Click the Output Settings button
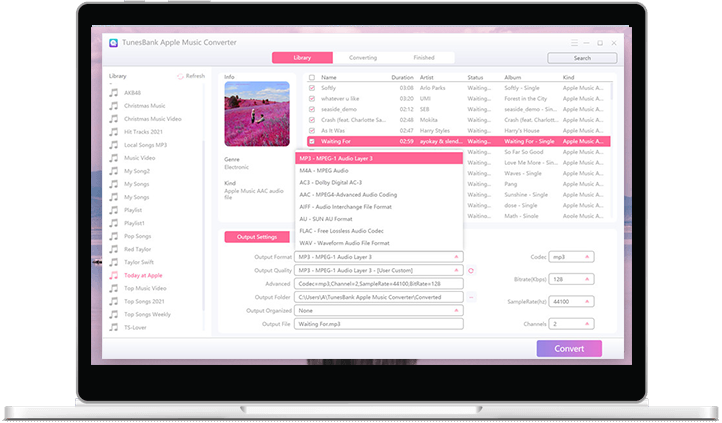Screen dimensions: 722x423 pyautogui.click(x=257, y=237)
